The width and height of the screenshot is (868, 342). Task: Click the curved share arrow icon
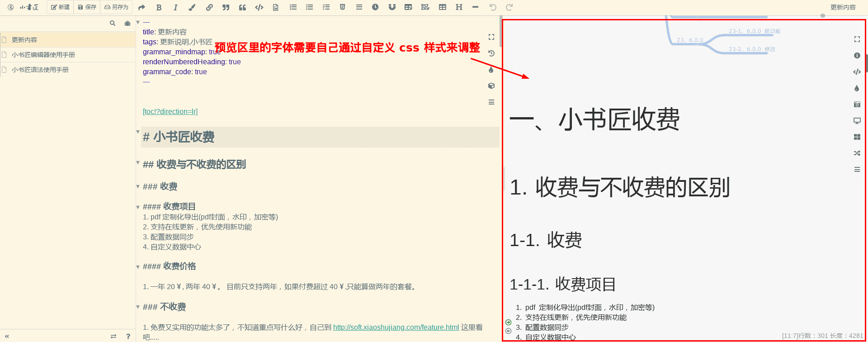click(x=142, y=7)
